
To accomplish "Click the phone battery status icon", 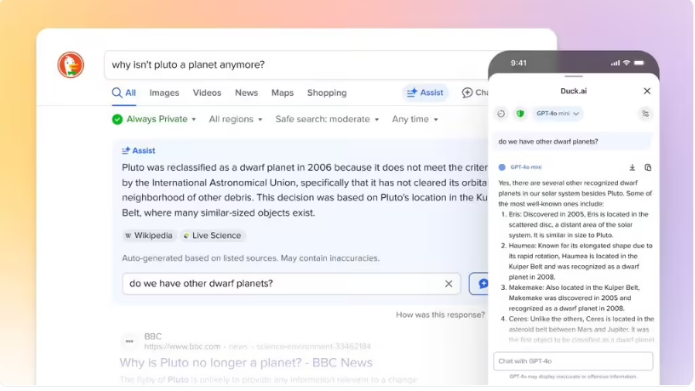I will click(639, 63).
